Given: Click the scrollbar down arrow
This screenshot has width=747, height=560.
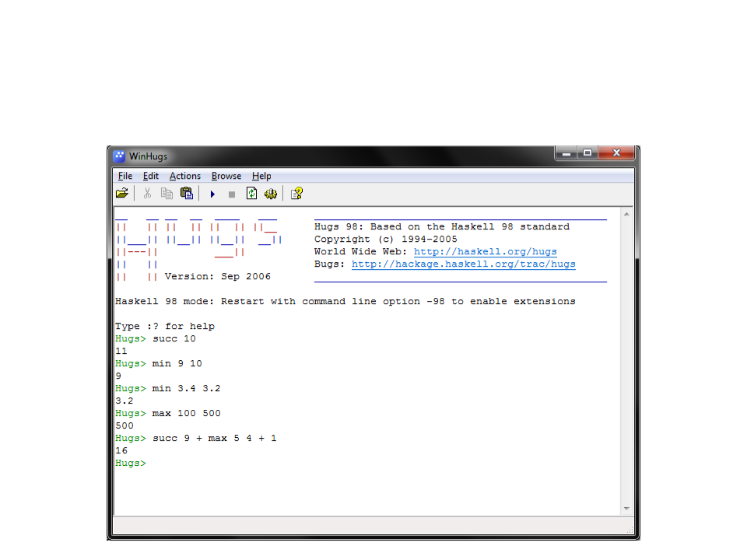Looking at the screenshot, I should [625, 508].
